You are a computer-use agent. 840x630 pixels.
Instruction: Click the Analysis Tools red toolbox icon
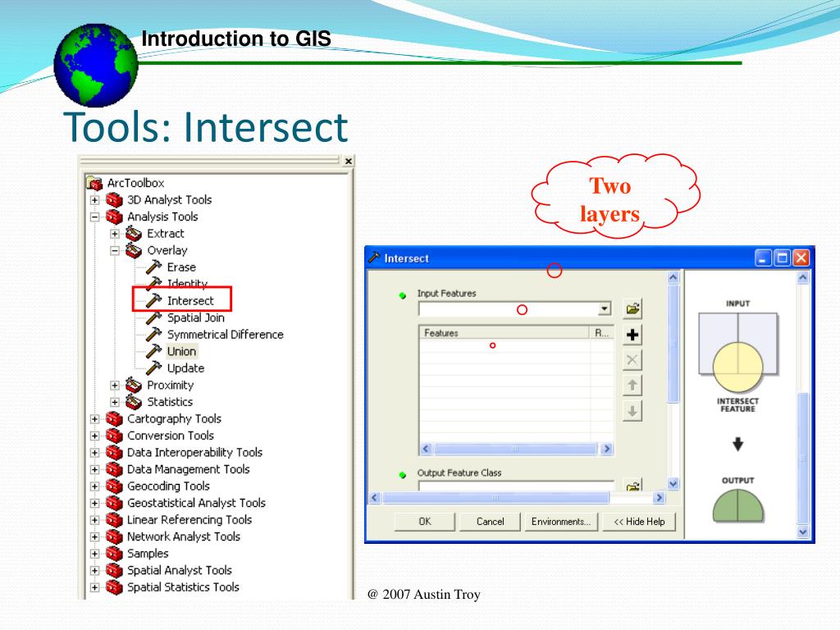[114, 217]
